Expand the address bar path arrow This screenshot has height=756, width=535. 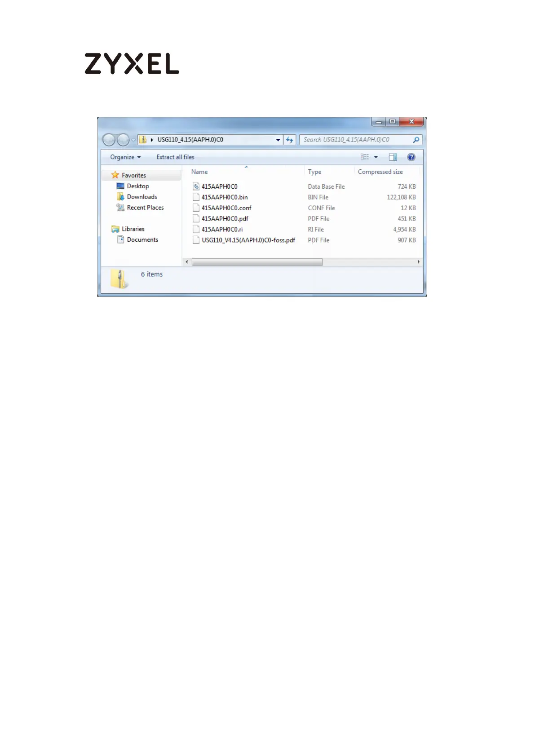click(152, 140)
